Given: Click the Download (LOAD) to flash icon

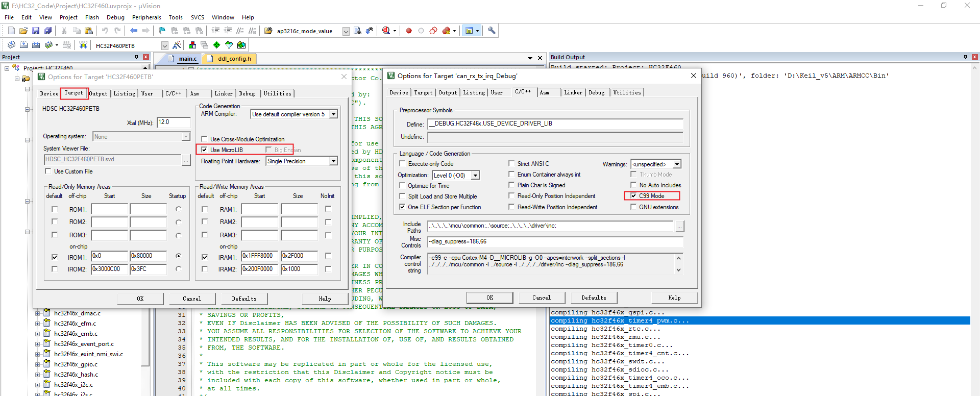Looking at the screenshot, I should (83, 45).
